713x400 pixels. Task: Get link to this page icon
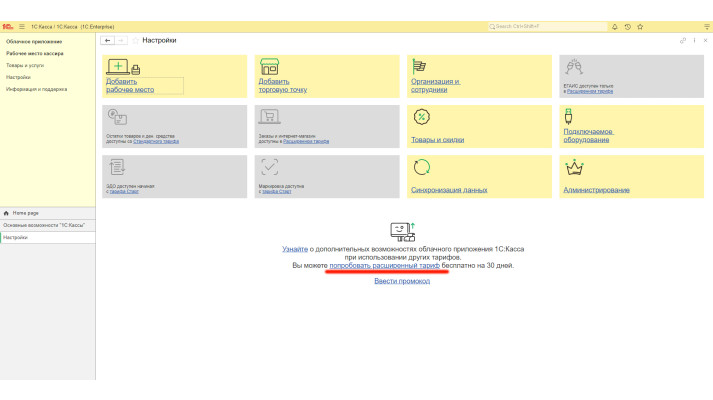(x=683, y=40)
